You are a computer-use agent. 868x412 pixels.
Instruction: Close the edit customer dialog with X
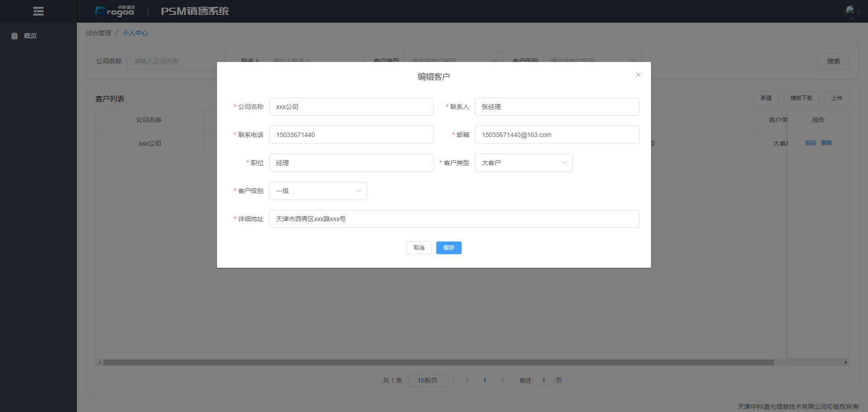(638, 75)
